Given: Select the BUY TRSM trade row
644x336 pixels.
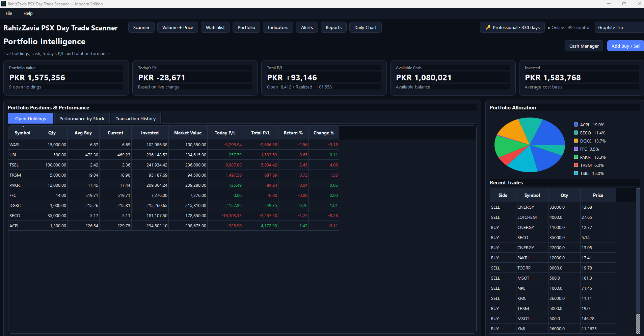Looking at the screenshot, I should 553,308.
